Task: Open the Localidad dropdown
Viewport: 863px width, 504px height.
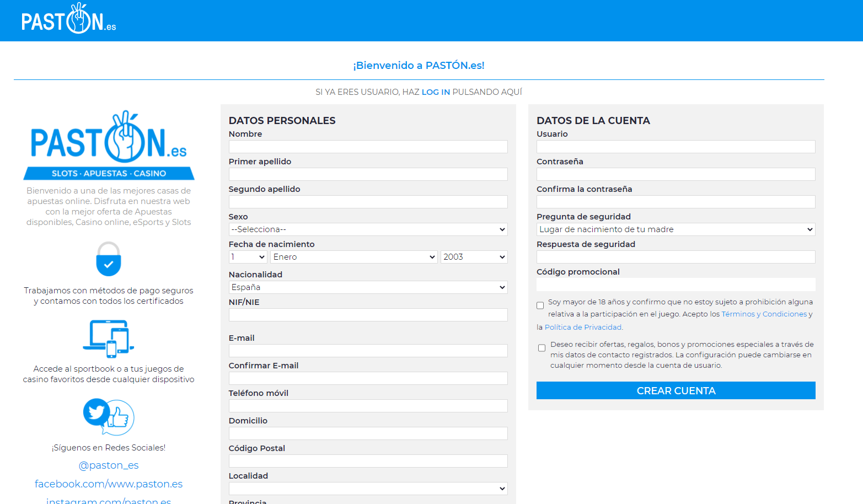Action: [x=368, y=489]
